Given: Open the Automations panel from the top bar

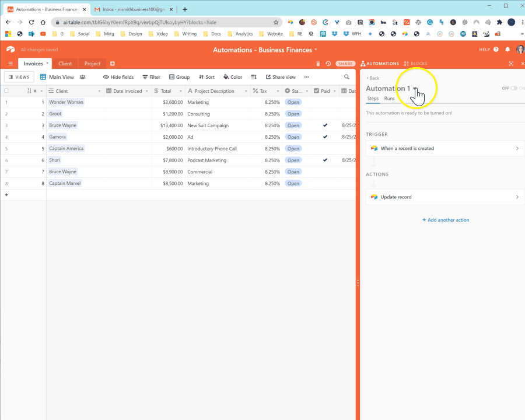Looking at the screenshot, I should [380, 64].
